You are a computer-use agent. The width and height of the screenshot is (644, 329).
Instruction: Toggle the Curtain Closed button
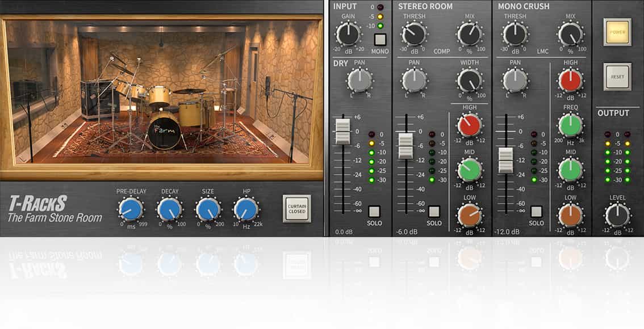(297, 209)
